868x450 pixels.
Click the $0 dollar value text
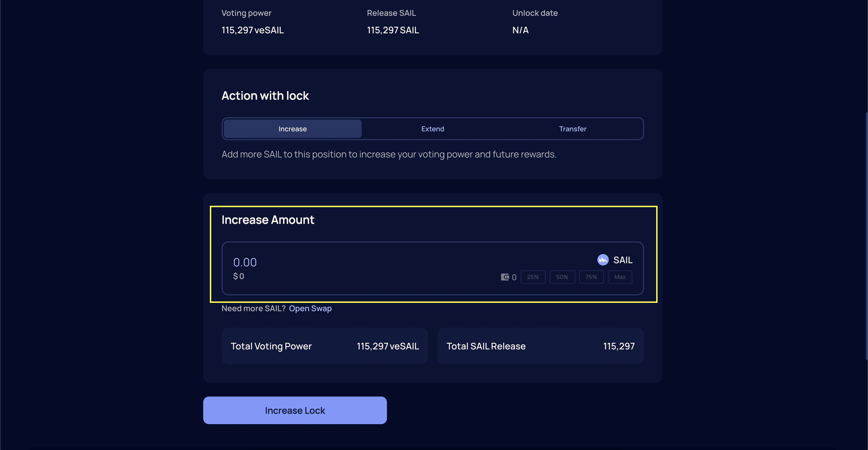tap(239, 276)
